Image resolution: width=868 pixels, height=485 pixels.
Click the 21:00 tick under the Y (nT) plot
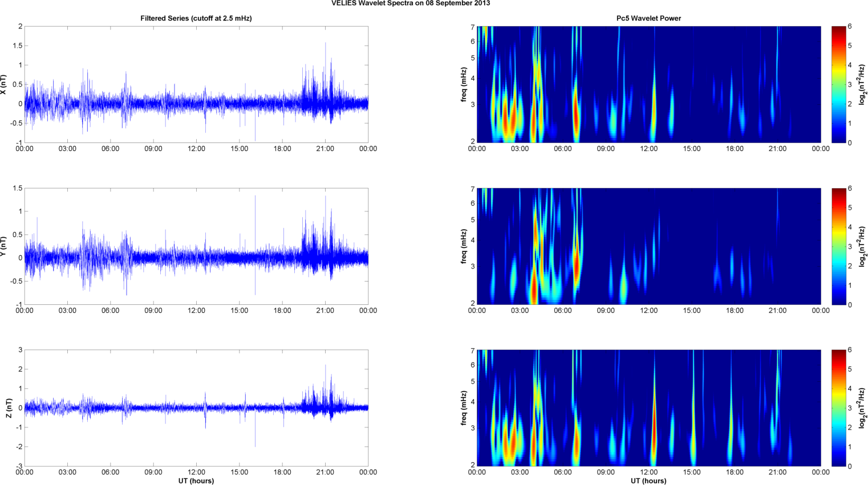pos(325,311)
